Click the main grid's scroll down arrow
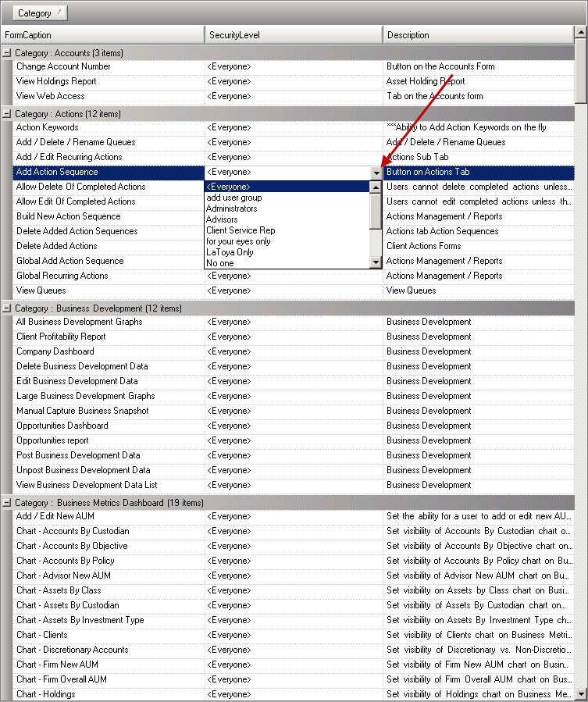Image resolution: width=588 pixels, height=702 pixels. click(x=580, y=694)
